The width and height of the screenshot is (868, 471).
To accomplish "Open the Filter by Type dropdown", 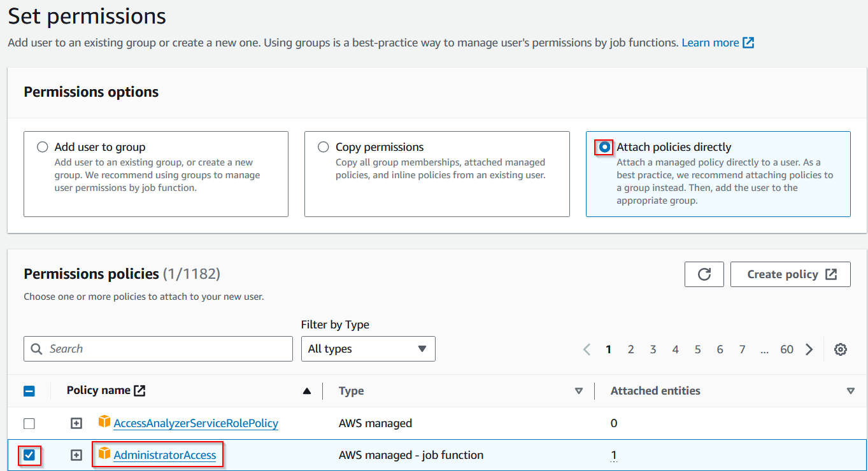I will click(367, 349).
